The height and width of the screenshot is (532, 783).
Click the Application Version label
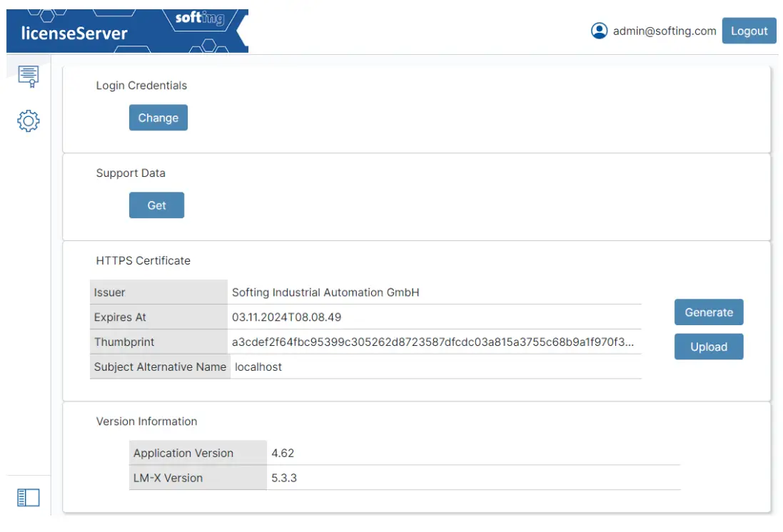(198, 453)
